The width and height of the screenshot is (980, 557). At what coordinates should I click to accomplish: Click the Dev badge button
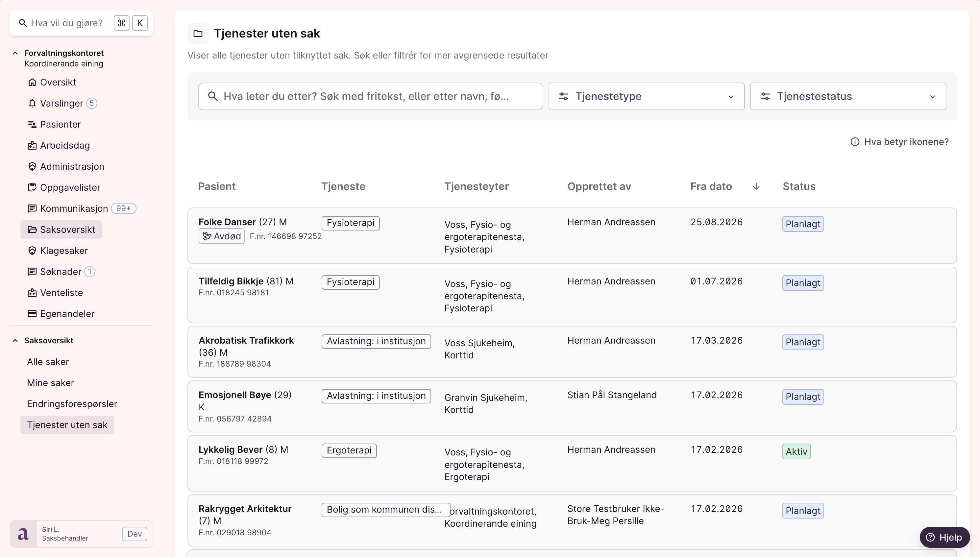[135, 534]
